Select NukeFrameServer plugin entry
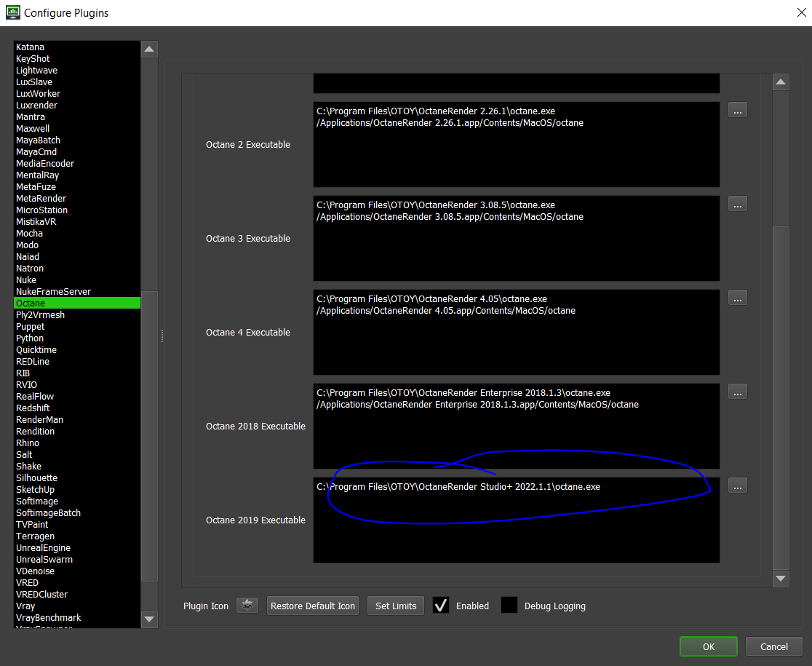 (x=76, y=292)
